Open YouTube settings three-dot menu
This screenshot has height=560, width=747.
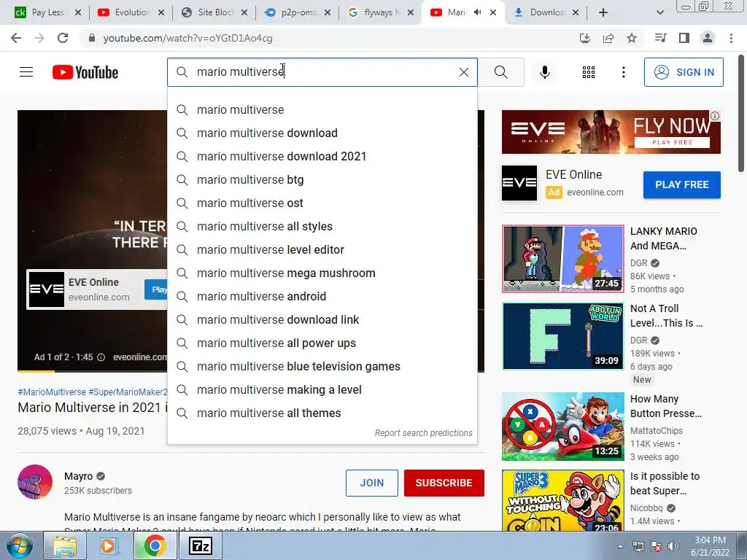pyautogui.click(x=623, y=72)
